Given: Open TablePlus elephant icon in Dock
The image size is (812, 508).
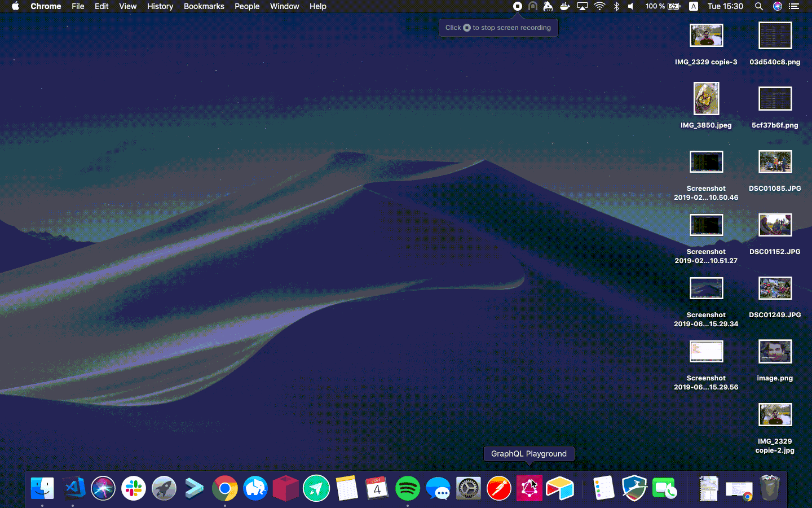Looking at the screenshot, I should click(255, 488).
